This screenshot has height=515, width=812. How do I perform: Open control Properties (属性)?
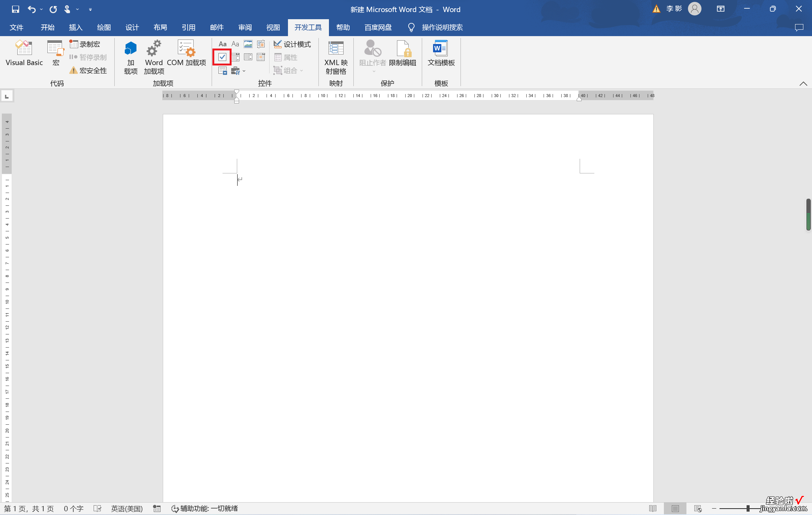[286, 57]
